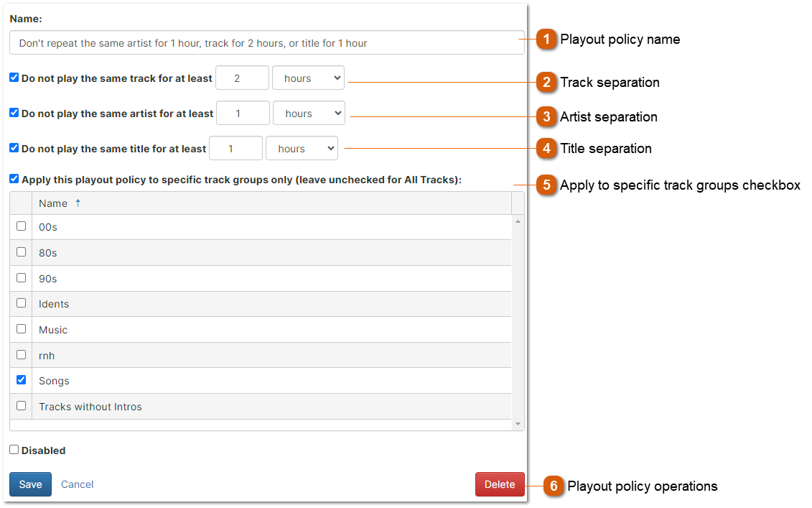Click the number 5 track groups callout badge
The height and width of the screenshot is (508, 812).
click(546, 185)
